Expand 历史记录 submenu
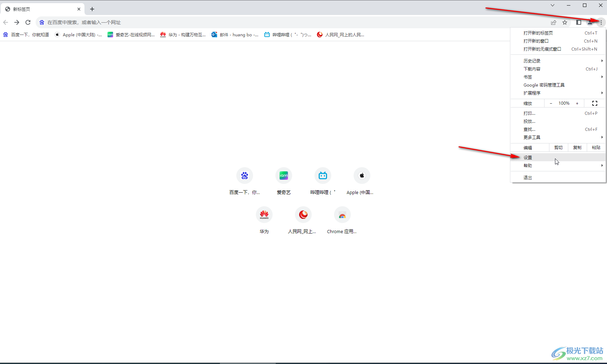This screenshot has height=364, width=607. coord(558,61)
